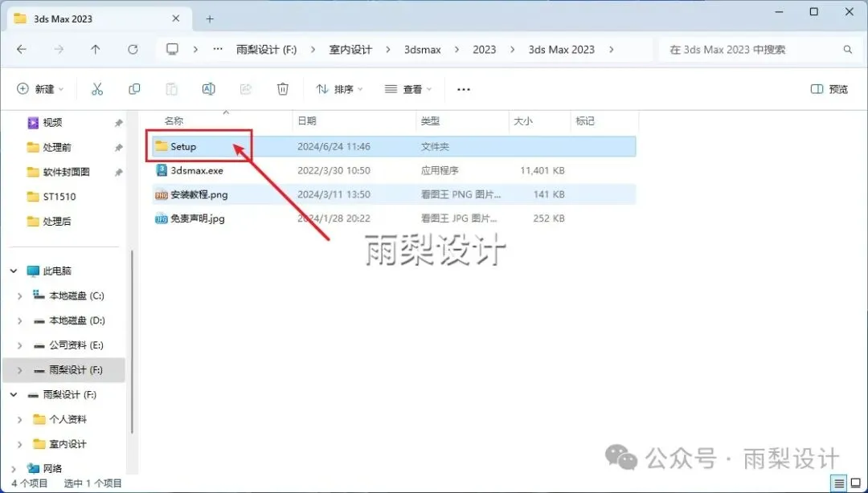868x493 pixels.
Task: Expand the 本地磁盘 (C:) drive node
Action: 20,296
